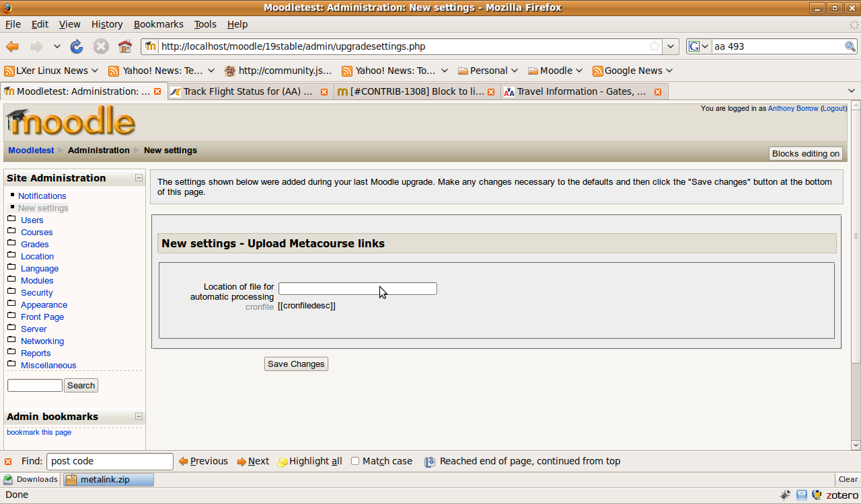Click the Save Changes button
The image size is (861, 504).
click(296, 364)
